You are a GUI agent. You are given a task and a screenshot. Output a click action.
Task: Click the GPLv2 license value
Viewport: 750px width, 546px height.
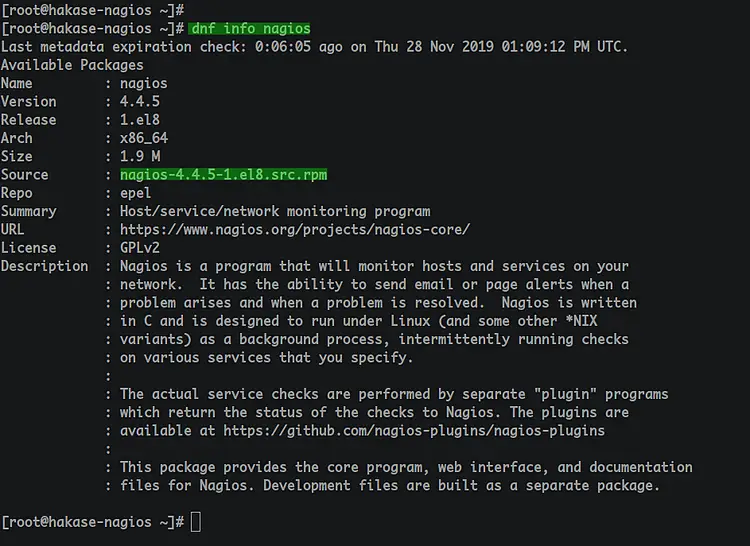tap(140, 248)
